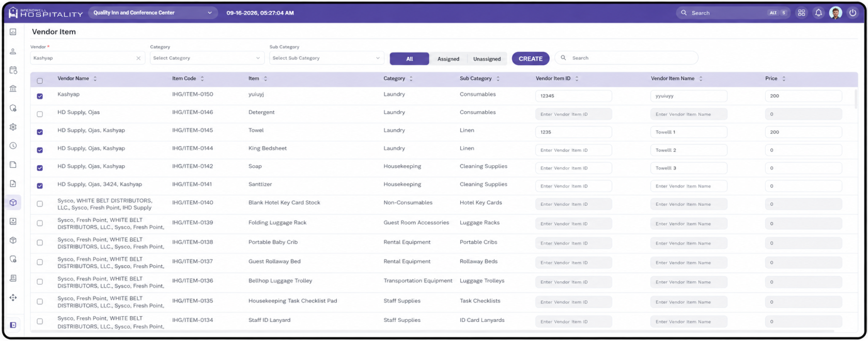The height and width of the screenshot is (341, 868).
Task: Open the dashboard chart icon in sidebar
Action: [13, 32]
